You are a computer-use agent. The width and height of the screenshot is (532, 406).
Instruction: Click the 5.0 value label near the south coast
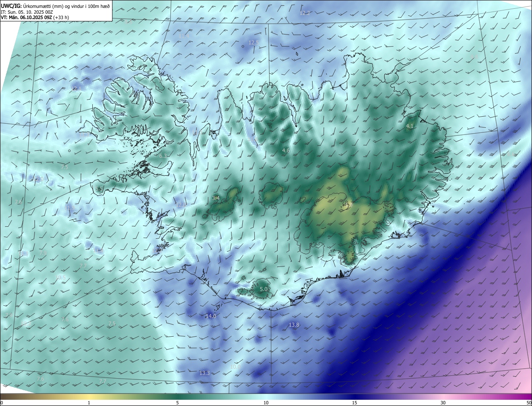(264, 289)
